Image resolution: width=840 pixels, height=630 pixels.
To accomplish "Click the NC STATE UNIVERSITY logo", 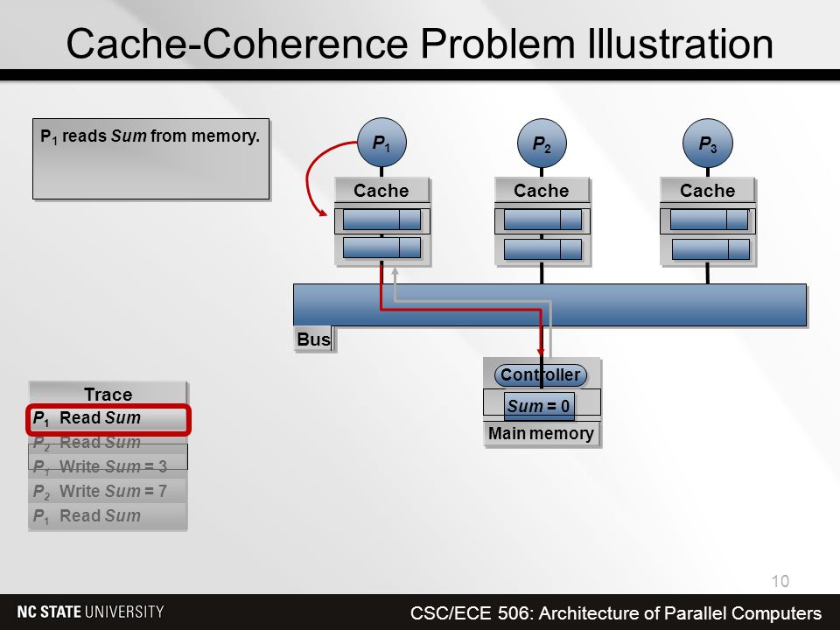I will tap(90, 612).
